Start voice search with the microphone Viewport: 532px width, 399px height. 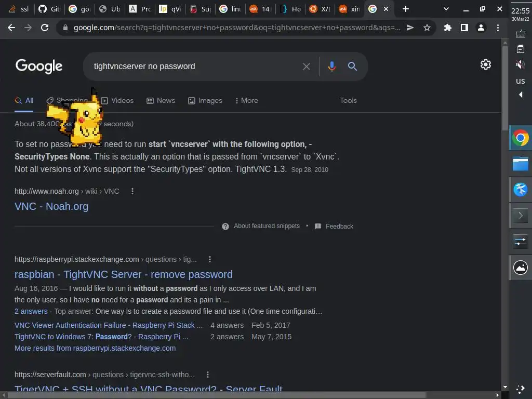(332, 66)
